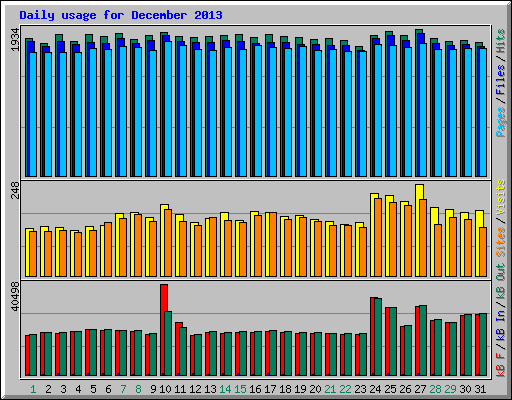
Task: Select day label 5 on the x-axis
Action: 93,389
